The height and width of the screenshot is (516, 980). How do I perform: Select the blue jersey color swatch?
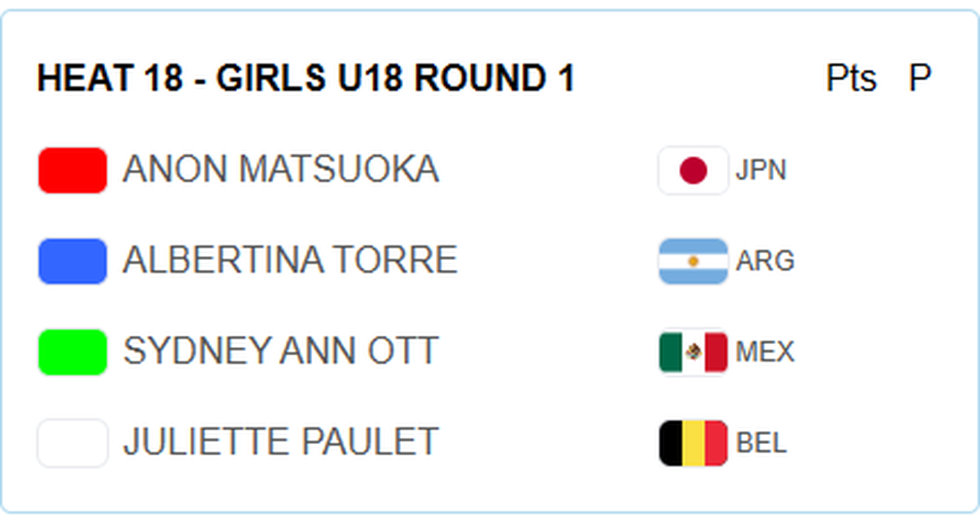pyautogui.click(x=73, y=261)
